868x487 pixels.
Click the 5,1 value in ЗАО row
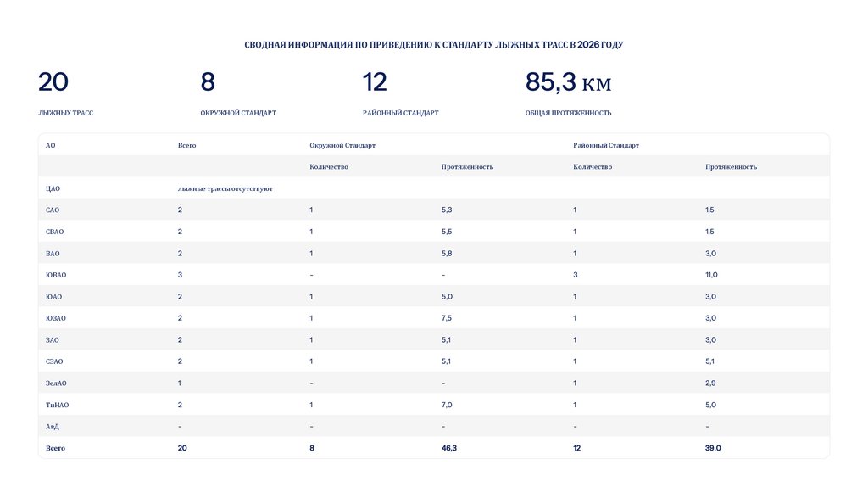tap(446, 339)
